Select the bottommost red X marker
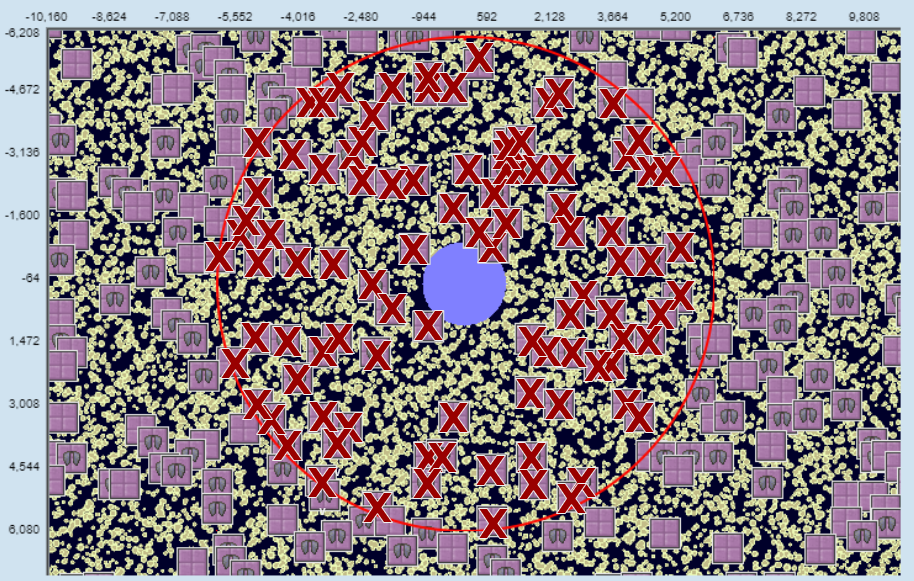The width and height of the screenshot is (914, 581). 492,522
